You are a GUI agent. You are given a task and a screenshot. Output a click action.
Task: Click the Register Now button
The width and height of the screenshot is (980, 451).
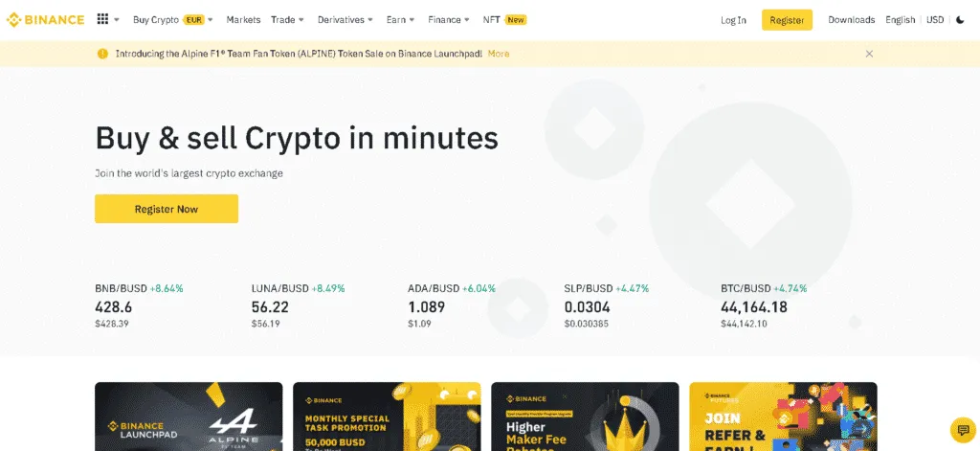167,209
